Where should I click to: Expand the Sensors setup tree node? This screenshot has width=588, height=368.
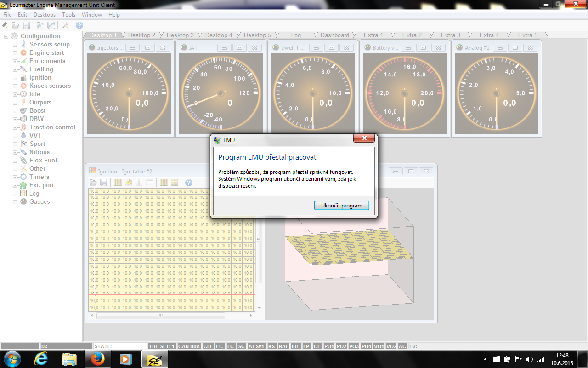pos(15,45)
